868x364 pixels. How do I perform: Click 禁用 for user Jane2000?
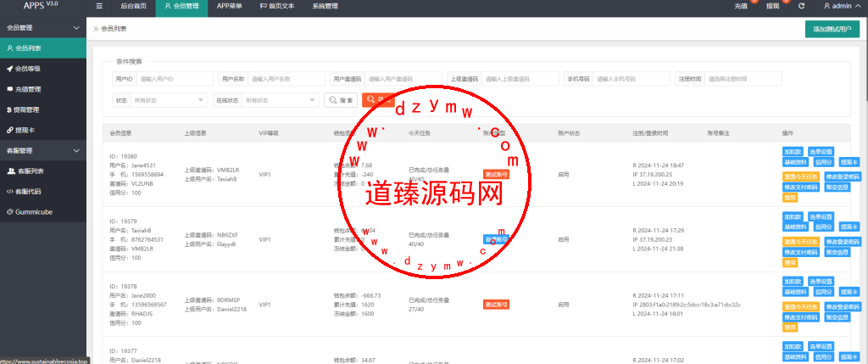pos(790,328)
